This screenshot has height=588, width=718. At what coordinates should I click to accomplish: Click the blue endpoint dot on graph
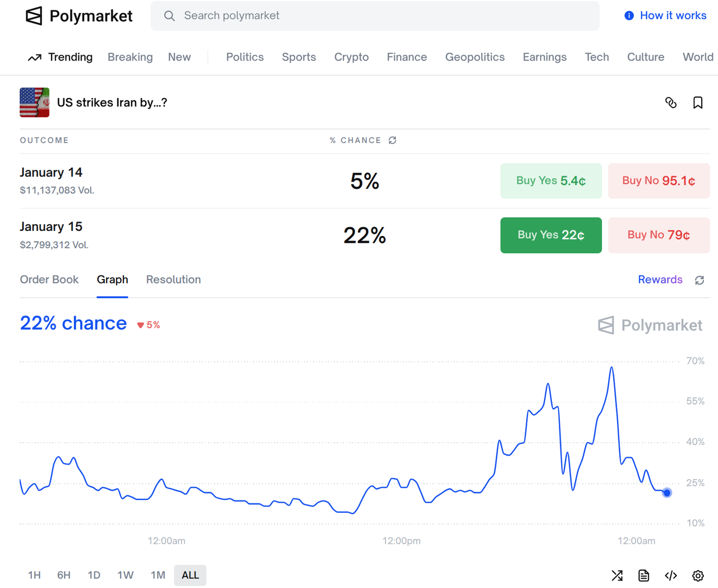666,493
